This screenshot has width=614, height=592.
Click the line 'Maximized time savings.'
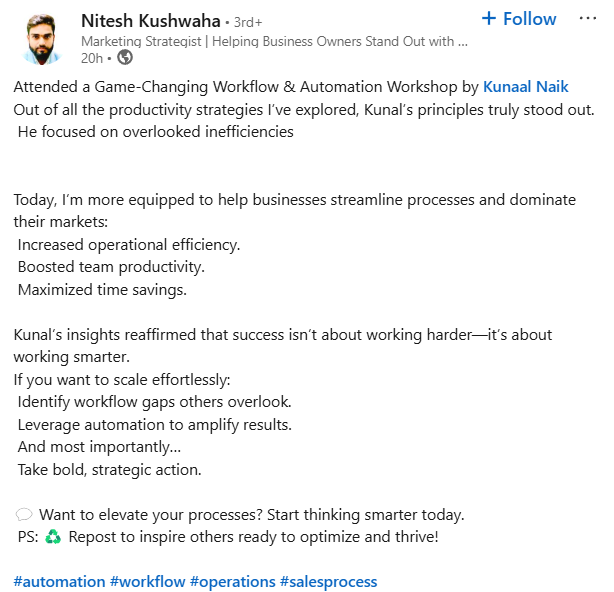tap(102, 290)
